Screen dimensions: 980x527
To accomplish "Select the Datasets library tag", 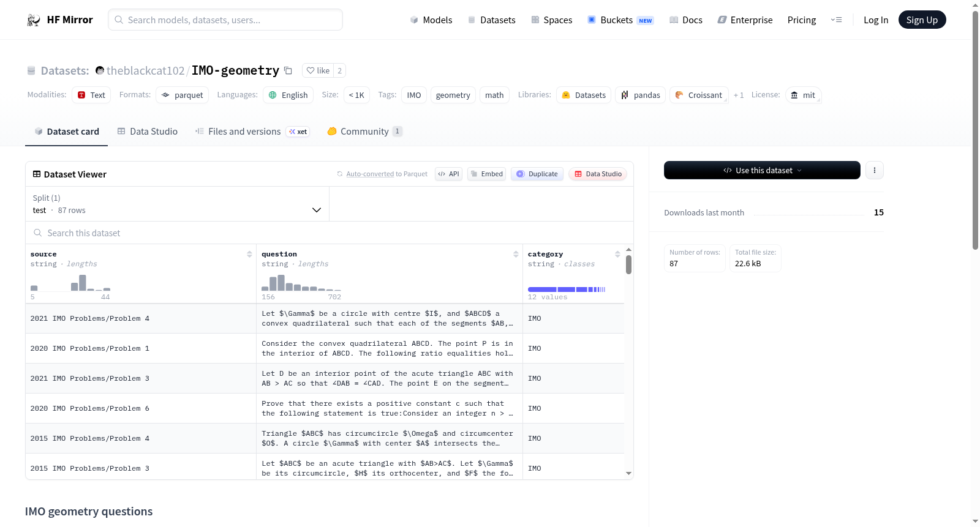I will 584,95.
